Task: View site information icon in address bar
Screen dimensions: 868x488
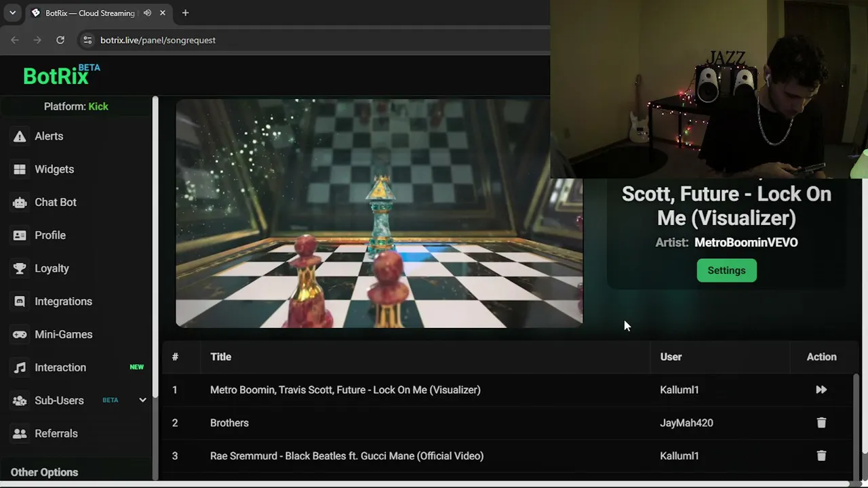Action: pyautogui.click(x=87, y=40)
